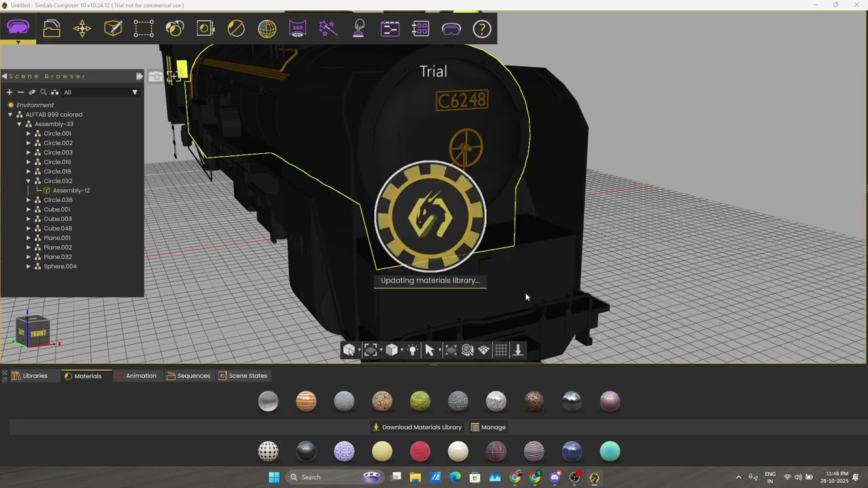Viewport: 868px width, 488px height.
Task: Click the purple VR viewer goggles icon
Action: (452, 28)
